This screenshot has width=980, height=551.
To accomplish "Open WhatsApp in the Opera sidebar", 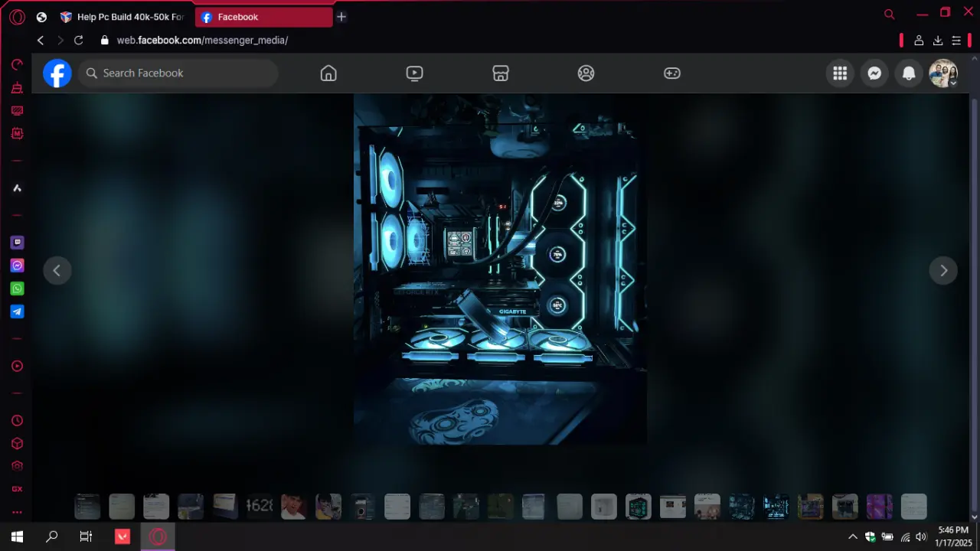I will (17, 289).
